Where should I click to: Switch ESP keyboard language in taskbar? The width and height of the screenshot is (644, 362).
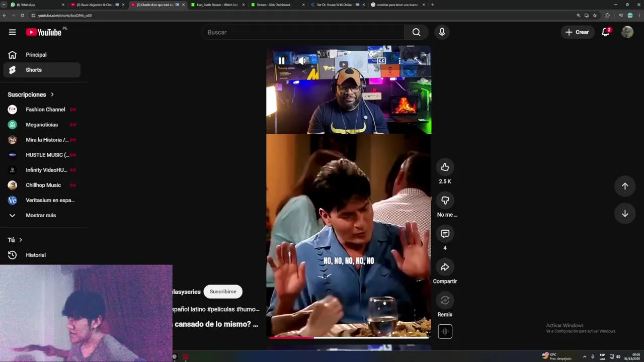pos(602,356)
